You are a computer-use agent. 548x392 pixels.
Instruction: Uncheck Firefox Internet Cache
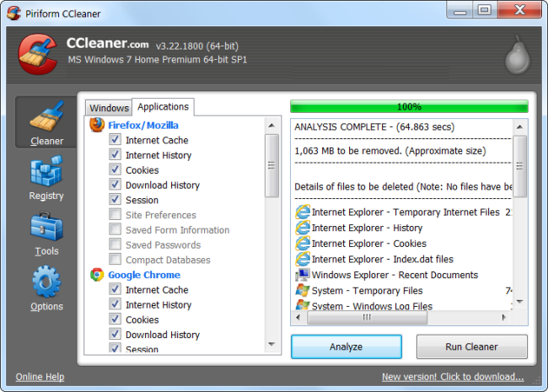point(115,140)
